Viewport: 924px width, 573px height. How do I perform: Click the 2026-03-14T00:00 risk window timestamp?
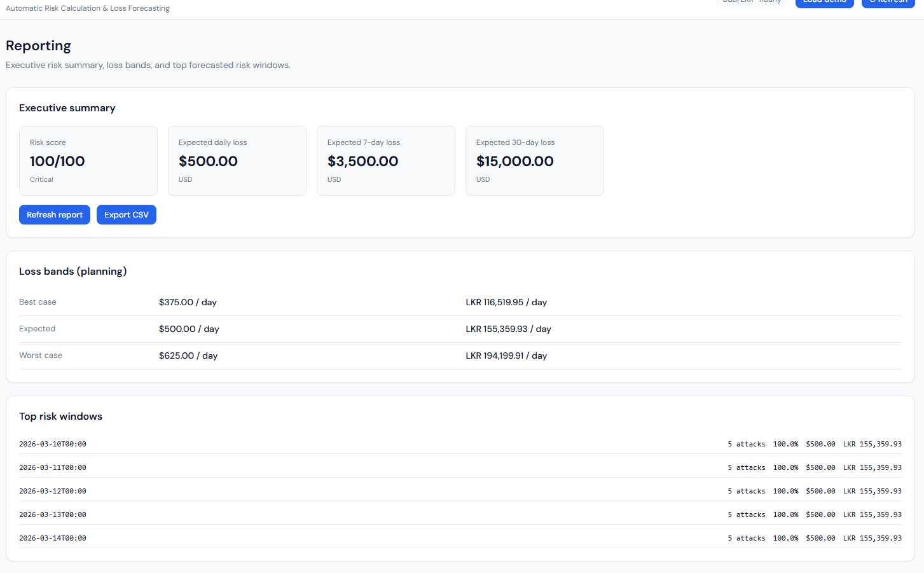pos(53,538)
